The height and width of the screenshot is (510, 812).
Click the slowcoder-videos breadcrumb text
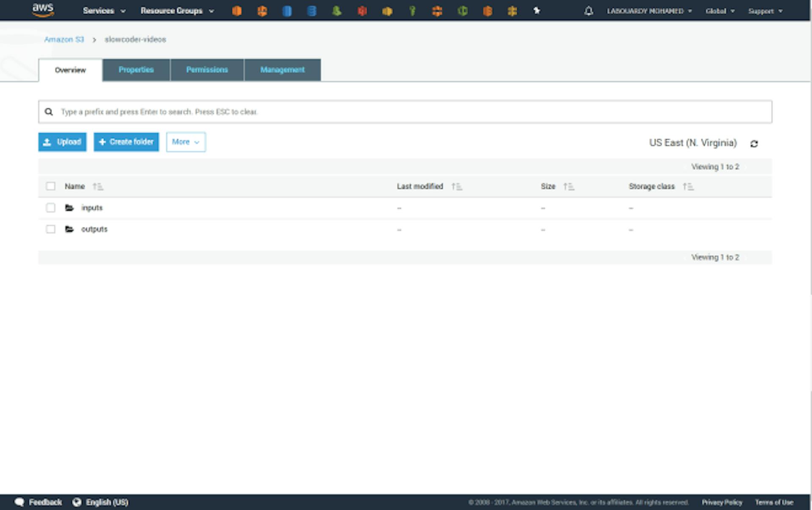[135, 39]
